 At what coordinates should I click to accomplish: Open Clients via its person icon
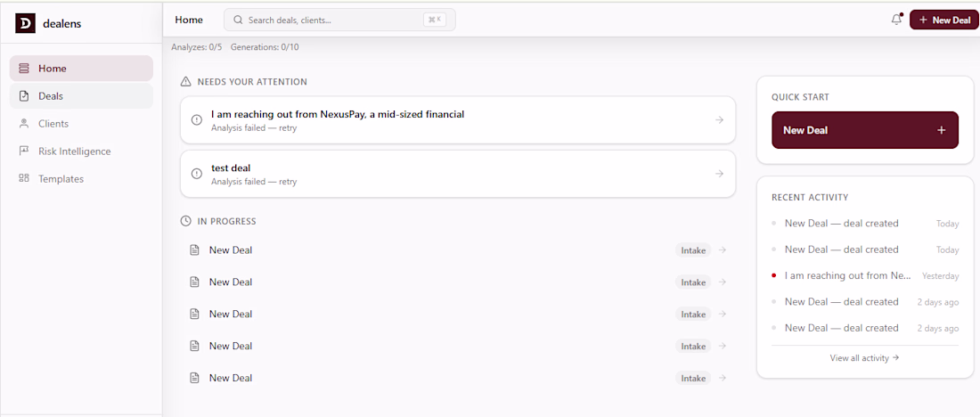click(24, 124)
